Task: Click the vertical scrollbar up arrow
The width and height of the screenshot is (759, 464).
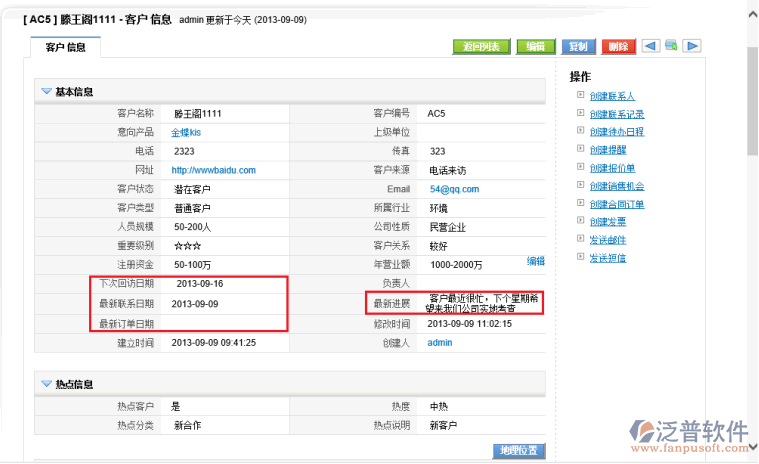Action: coord(751,8)
